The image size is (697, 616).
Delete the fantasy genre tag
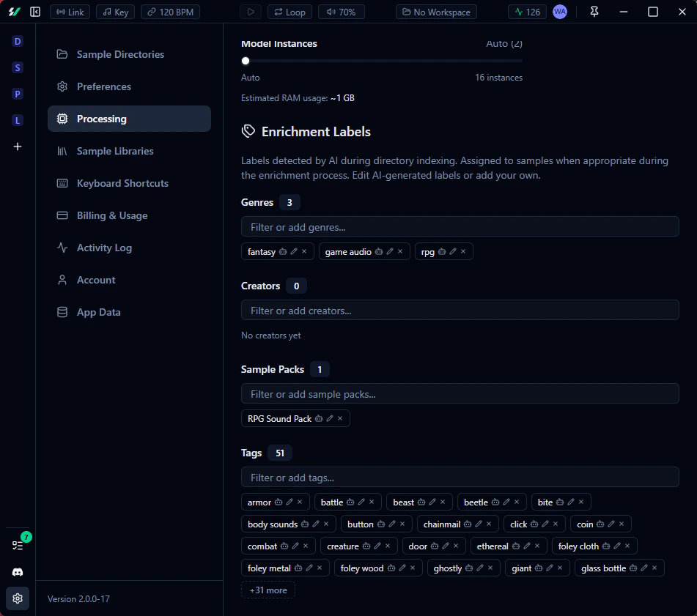coord(306,251)
